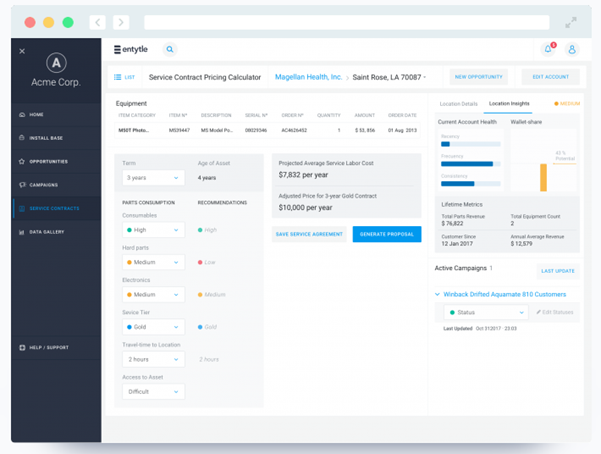
Task: Close the sidebar with X icon
Action: click(22, 51)
